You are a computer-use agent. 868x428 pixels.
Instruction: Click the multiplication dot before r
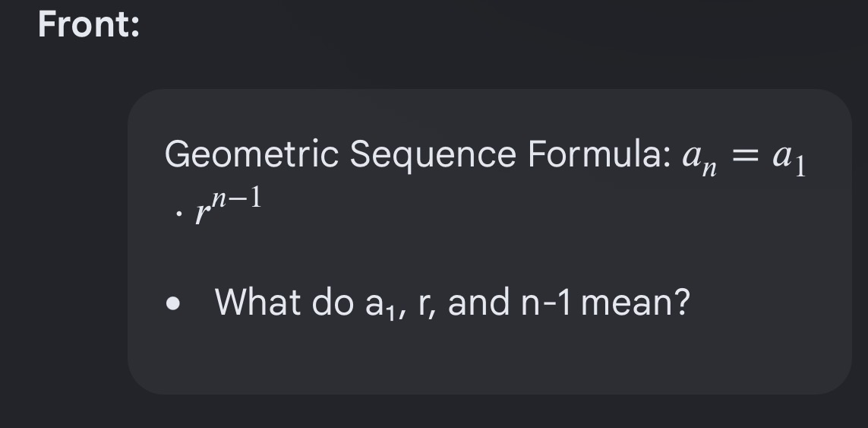click(178, 212)
